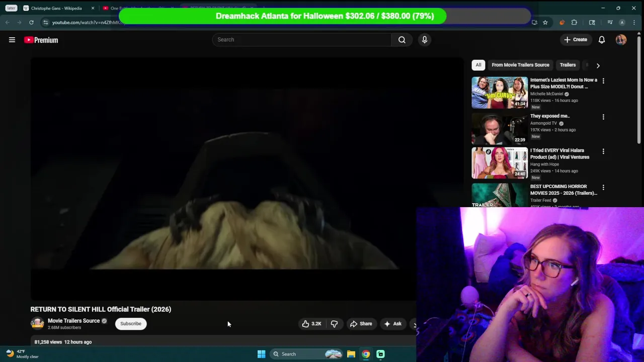Start voice search with the microphone
644x362 pixels.
[x=425, y=40]
